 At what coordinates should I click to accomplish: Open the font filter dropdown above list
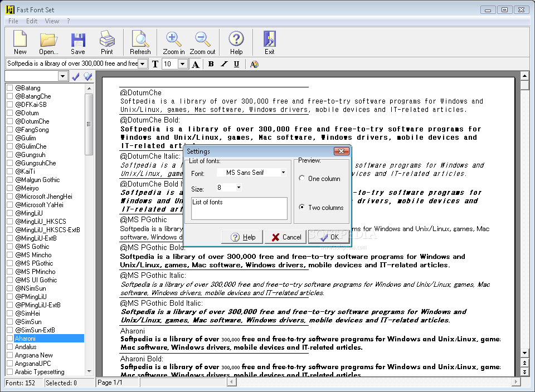point(62,76)
